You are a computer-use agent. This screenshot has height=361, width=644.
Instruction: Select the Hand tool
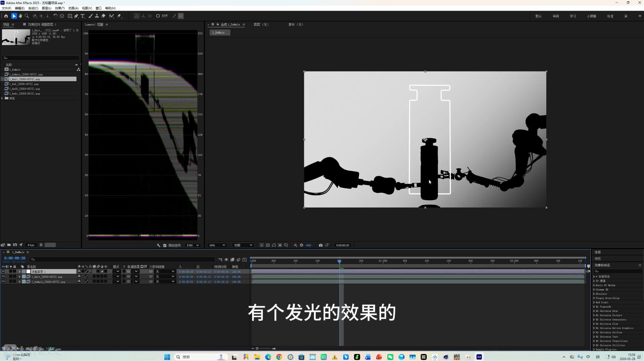(20, 16)
